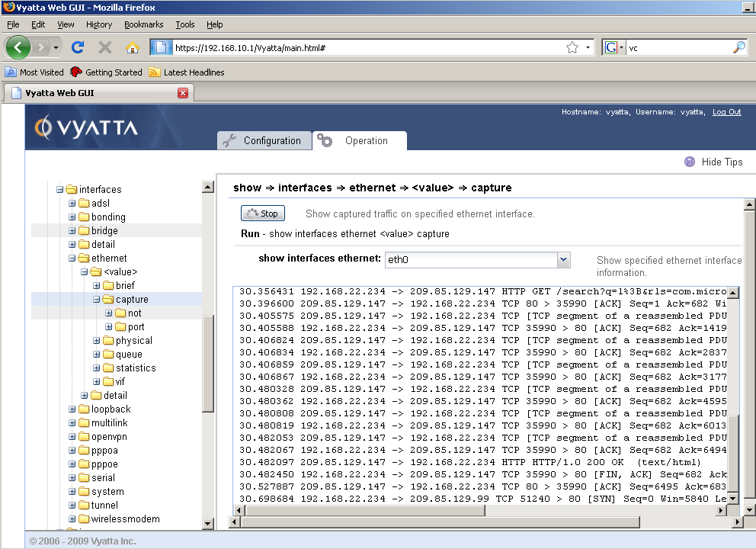Collapse the interfaces tree node

coord(60,189)
